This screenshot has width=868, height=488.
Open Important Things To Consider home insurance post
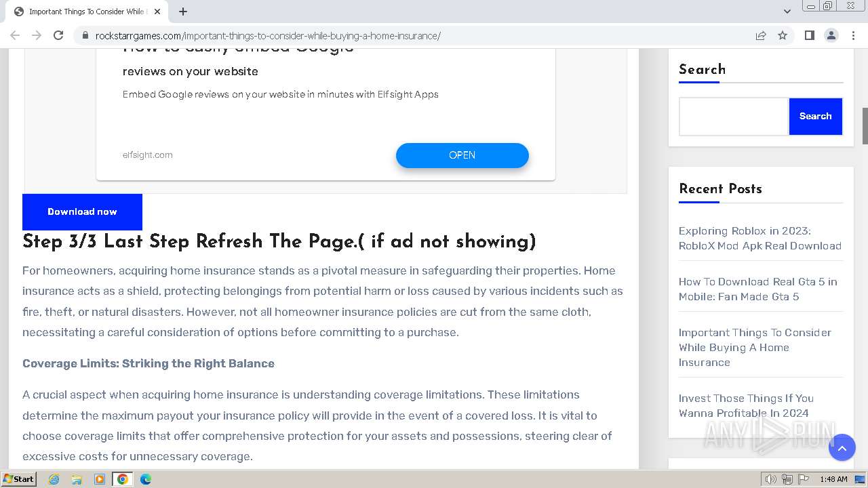(755, 347)
